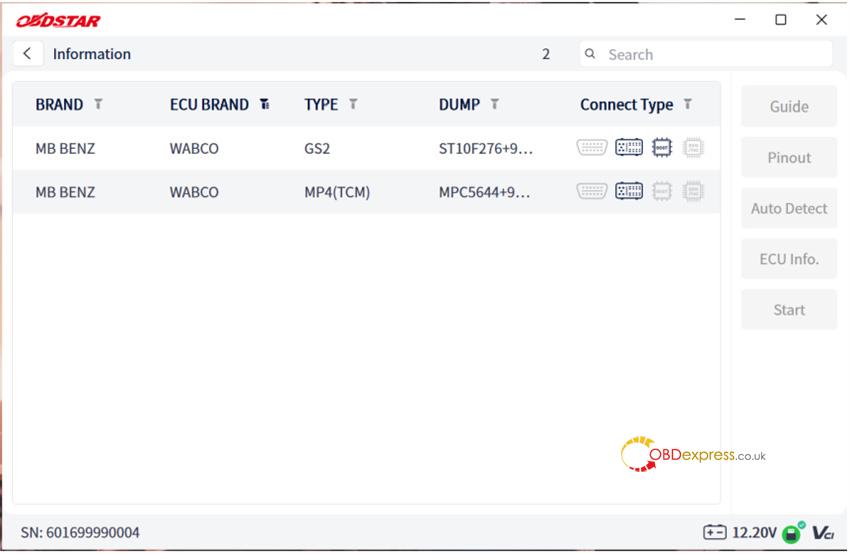Click serial number SN: 601699990004
850x554 pixels.
80,532
